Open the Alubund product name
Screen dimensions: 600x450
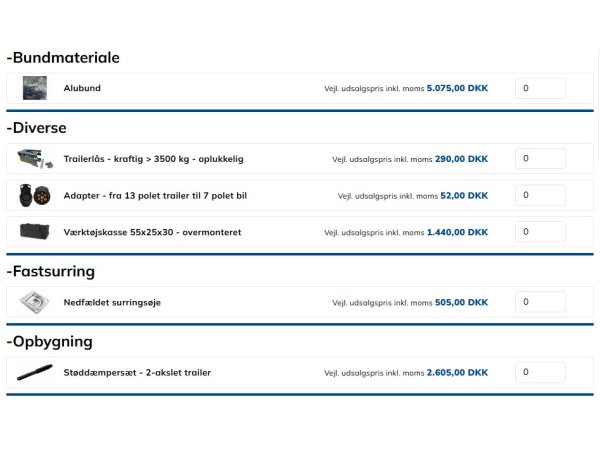click(x=82, y=88)
